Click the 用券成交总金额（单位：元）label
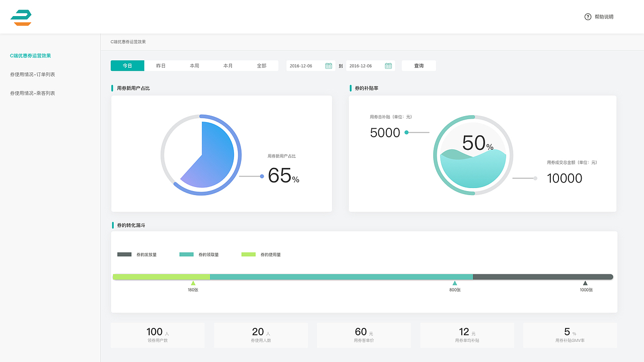The height and width of the screenshot is (362, 644). point(572,162)
